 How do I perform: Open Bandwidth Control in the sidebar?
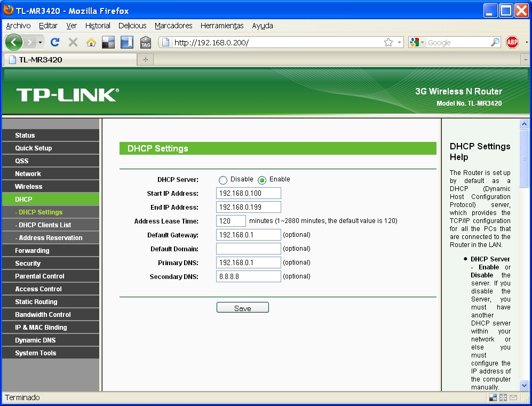point(51,315)
